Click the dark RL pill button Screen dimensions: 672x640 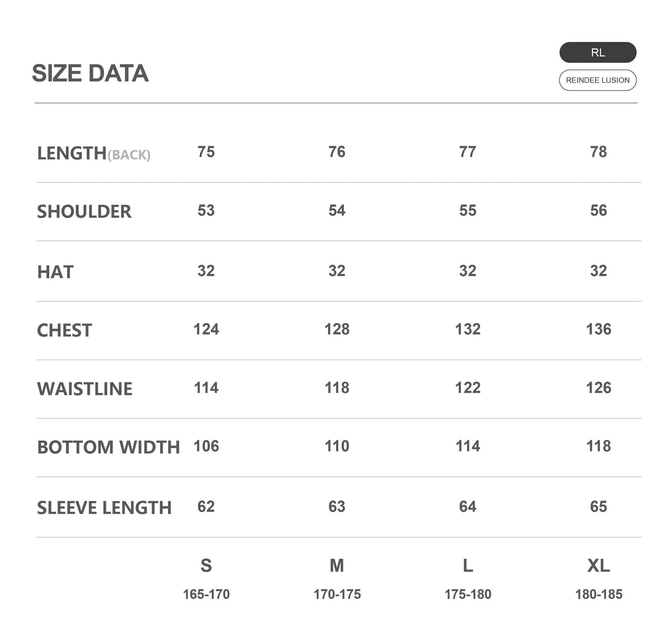pos(597,52)
